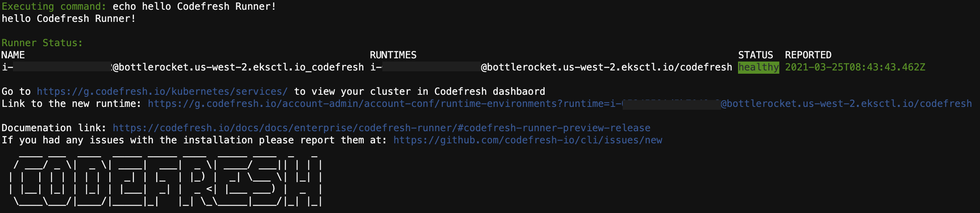
Task: Click the Documenation link label text
Action: pyautogui.click(x=54, y=128)
